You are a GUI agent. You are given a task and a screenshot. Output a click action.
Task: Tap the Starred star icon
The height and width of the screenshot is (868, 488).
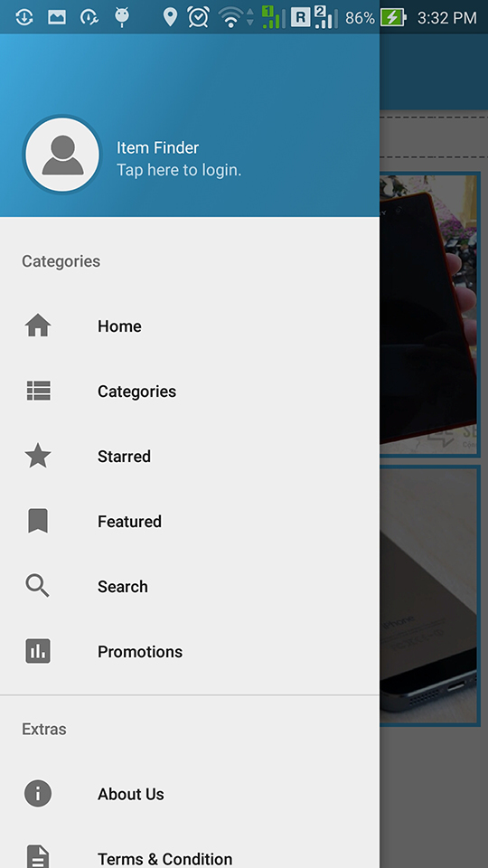point(38,456)
